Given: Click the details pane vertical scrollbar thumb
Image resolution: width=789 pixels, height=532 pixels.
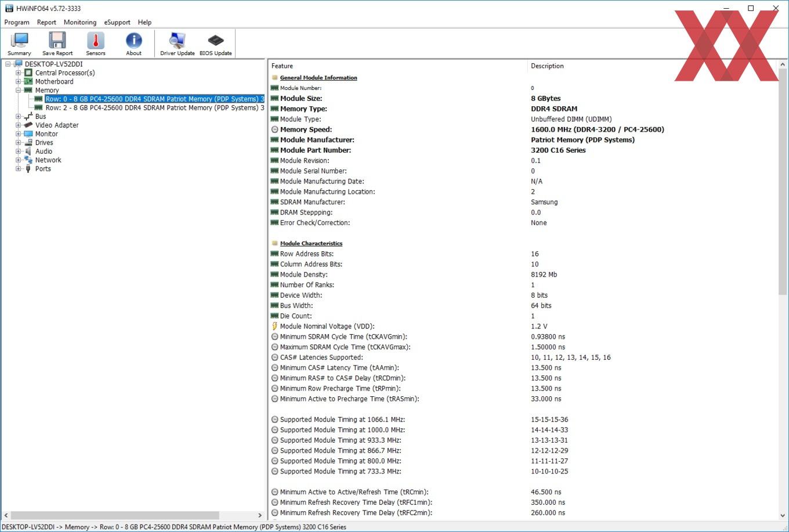Looking at the screenshot, I should [783, 182].
